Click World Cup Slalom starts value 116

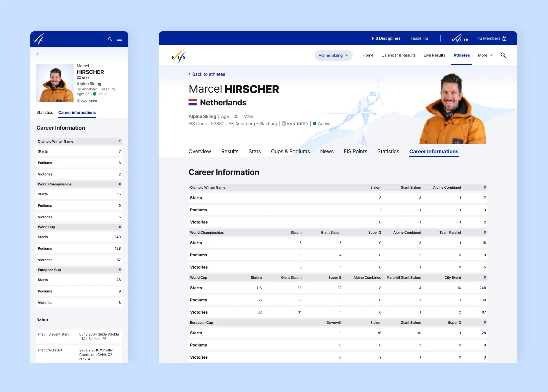coord(259,288)
